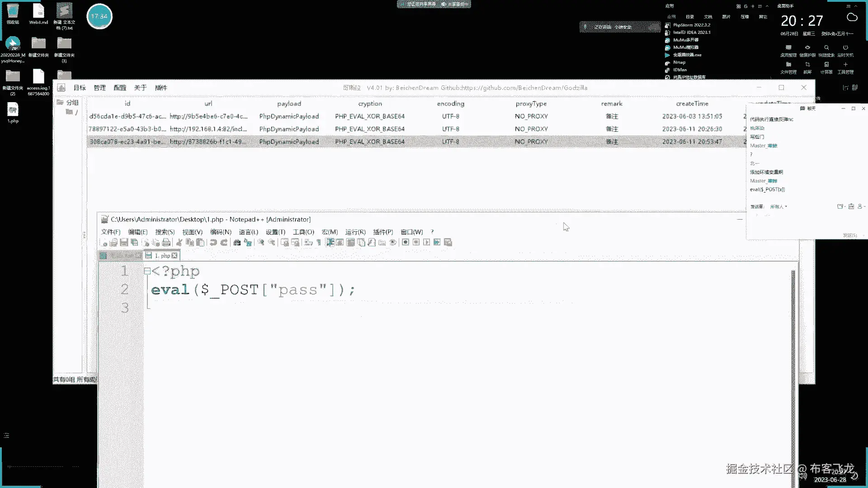Toggle show all characters toolbar button

(x=319, y=243)
